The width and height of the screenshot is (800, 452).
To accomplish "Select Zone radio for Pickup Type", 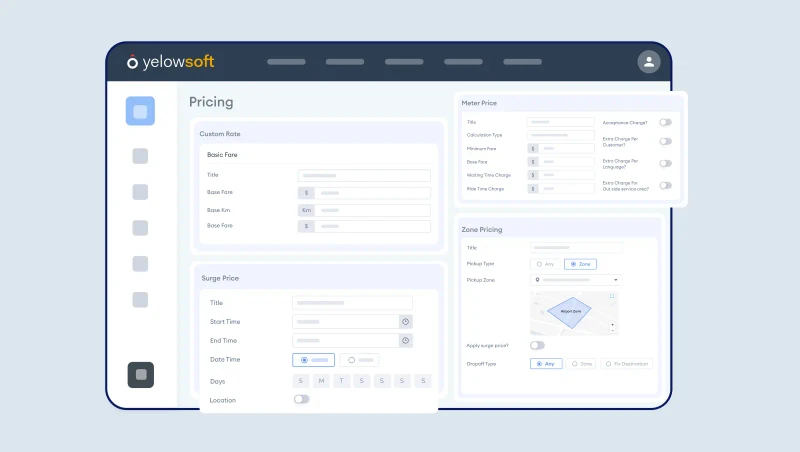I will [579, 264].
